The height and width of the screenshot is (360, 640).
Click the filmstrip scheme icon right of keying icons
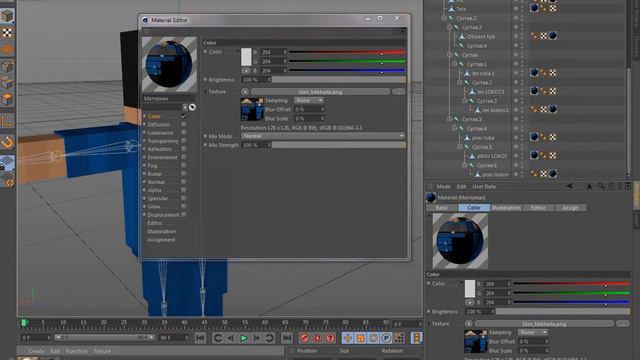[x=416, y=338]
